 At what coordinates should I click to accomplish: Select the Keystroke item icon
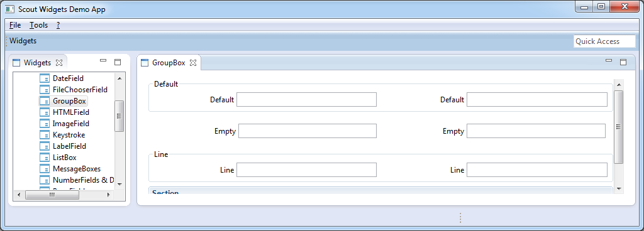click(x=45, y=135)
